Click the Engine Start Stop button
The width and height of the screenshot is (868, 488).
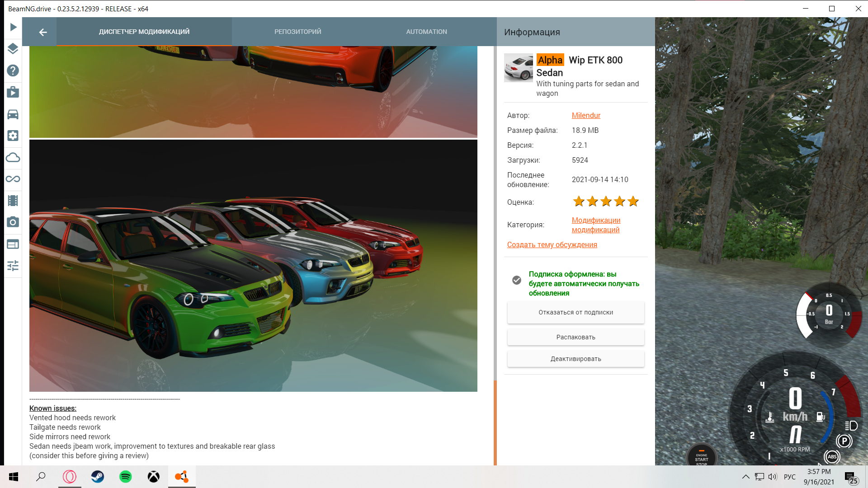tap(702, 455)
